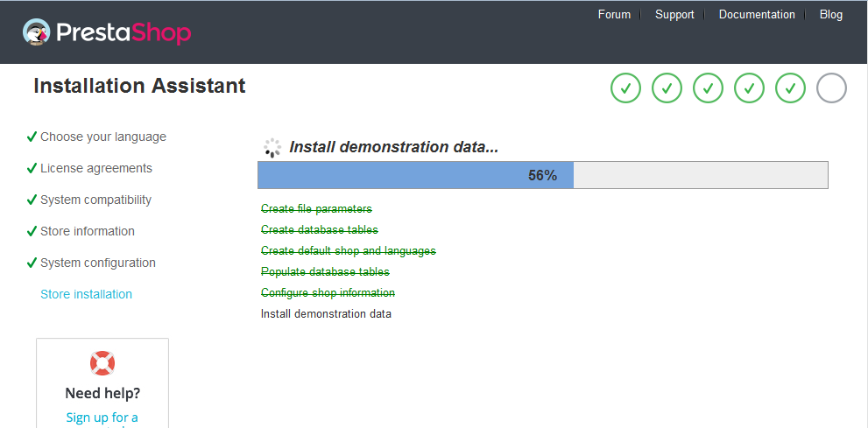Visit the Blog link in header
Screen dimensions: 868x428
(x=830, y=15)
